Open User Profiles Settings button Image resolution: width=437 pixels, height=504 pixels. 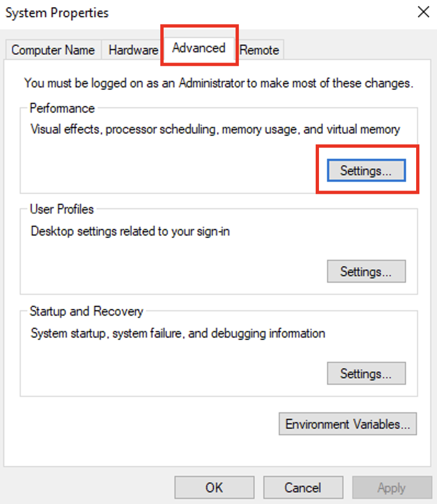click(366, 271)
